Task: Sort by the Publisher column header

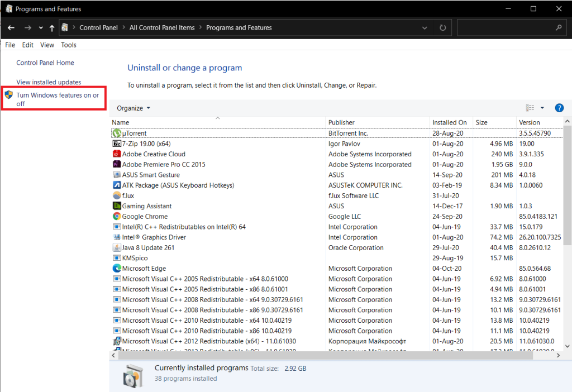Action: click(x=378, y=122)
